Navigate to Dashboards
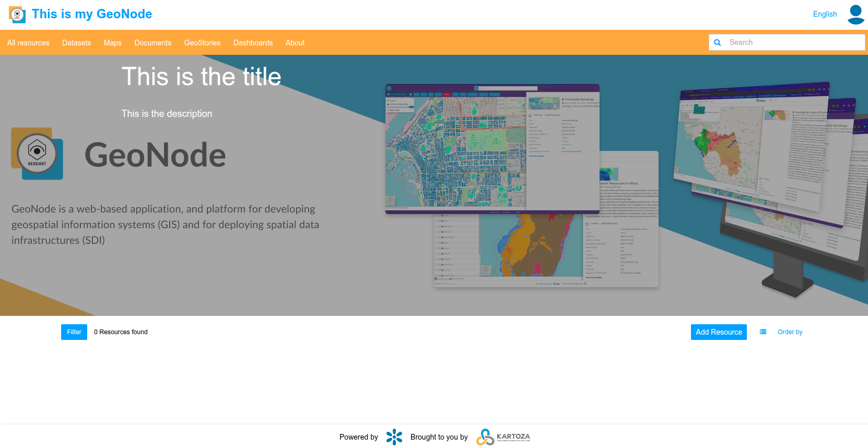The image size is (868, 448). click(253, 43)
